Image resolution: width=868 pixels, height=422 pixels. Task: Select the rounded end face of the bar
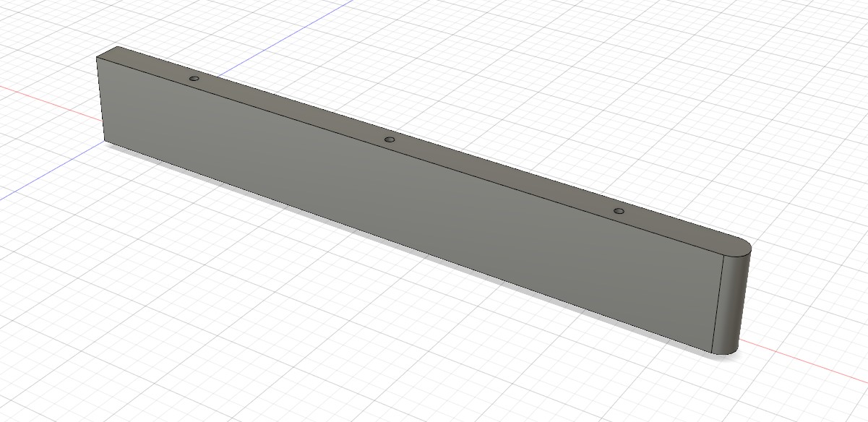point(734,303)
